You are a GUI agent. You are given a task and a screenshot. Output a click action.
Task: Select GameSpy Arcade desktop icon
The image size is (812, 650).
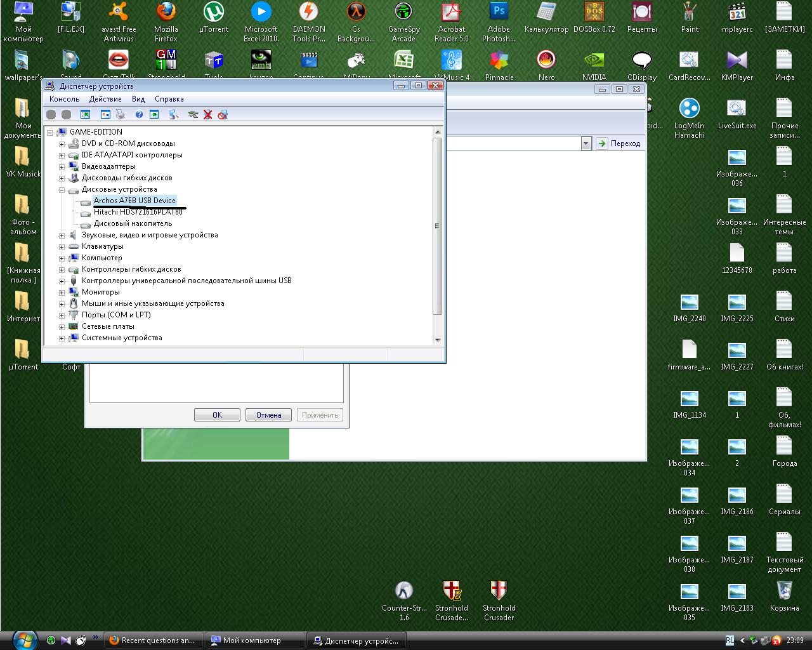(x=404, y=22)
